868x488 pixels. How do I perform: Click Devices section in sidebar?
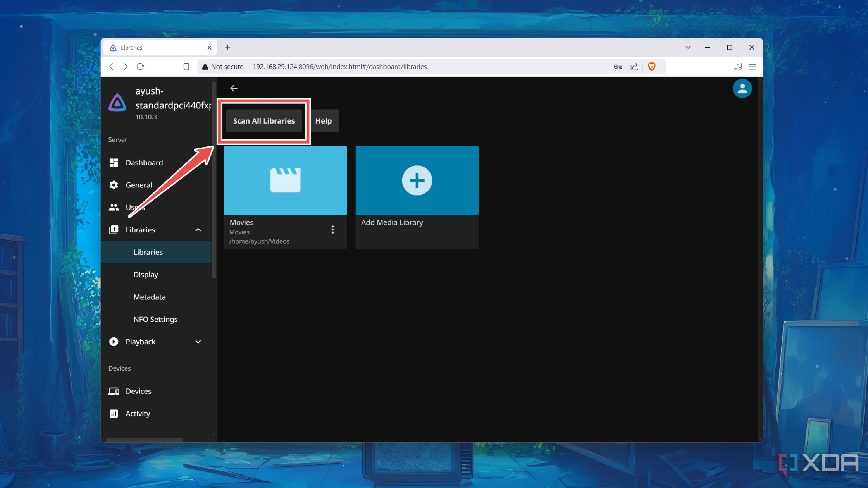click(138, 391)
